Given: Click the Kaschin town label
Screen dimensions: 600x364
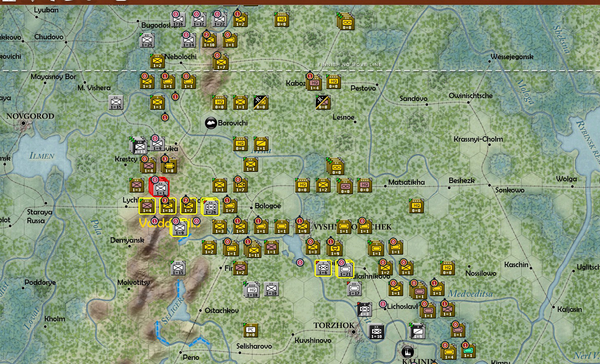Looking at the screenshot, I should (516, 265).
